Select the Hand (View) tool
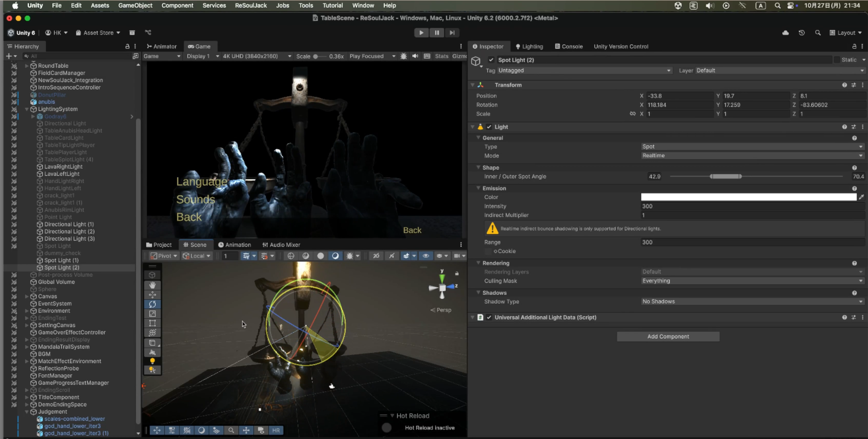The height and width of the screenshot is (439, 868). [x=152, y=285]
